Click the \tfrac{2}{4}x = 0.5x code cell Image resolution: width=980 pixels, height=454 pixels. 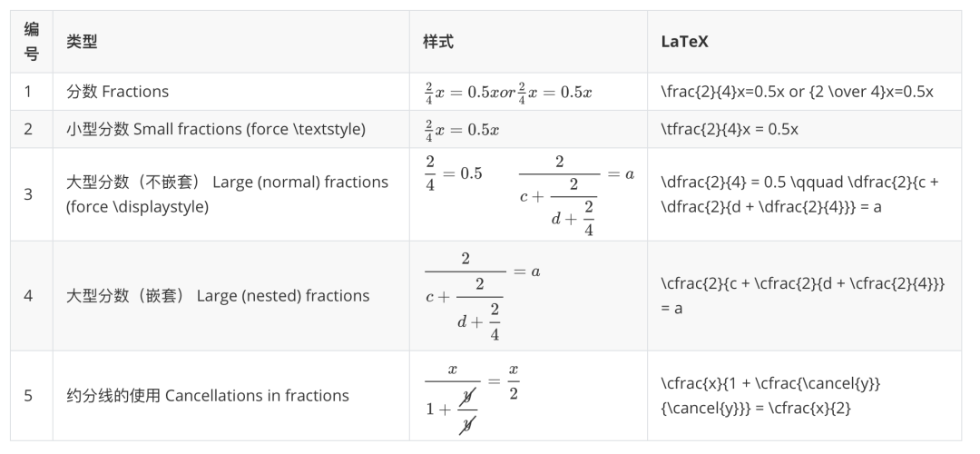pyautogui.click(x=730, y=130)
